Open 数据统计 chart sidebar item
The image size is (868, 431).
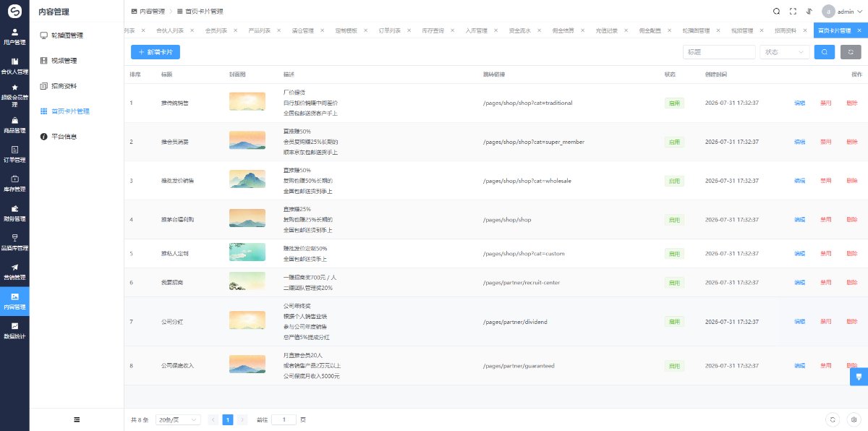click(x=14, y=330)
